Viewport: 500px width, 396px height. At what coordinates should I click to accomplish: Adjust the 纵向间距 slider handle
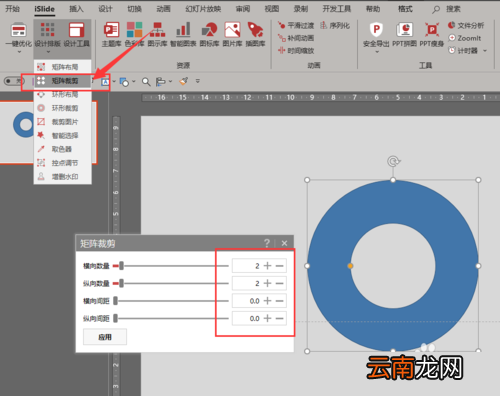[115, 318]
